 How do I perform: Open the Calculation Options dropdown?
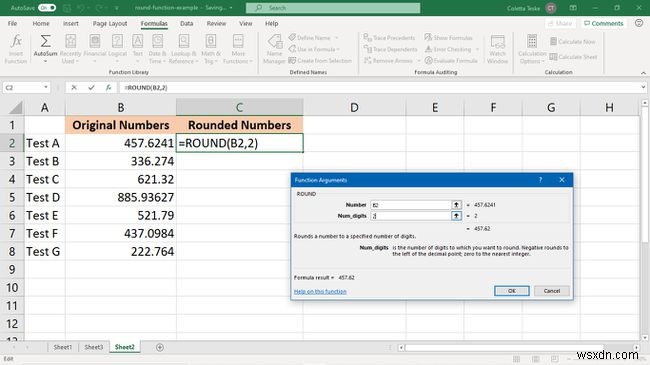click(x=532, y=49)
